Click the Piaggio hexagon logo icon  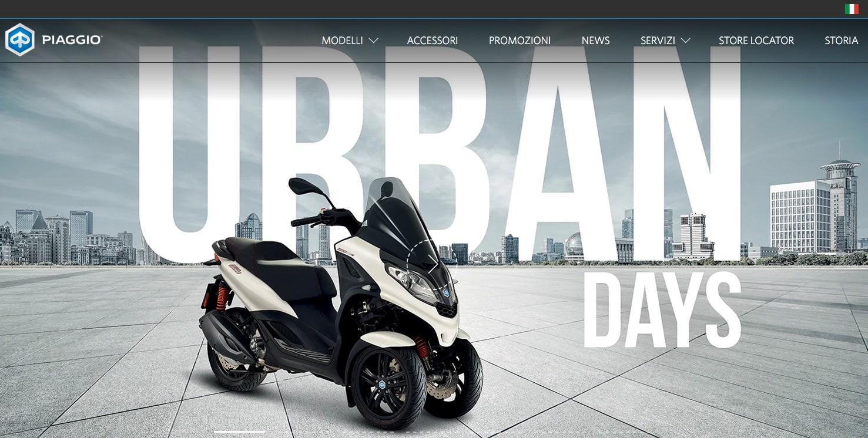20,40
